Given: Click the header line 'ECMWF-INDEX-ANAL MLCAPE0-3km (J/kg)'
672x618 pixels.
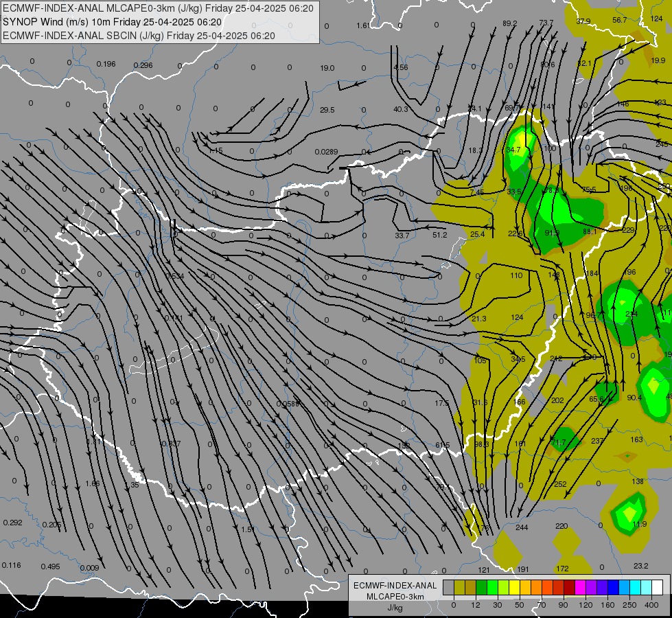Looking at the screenshot, I should (158, 8).
